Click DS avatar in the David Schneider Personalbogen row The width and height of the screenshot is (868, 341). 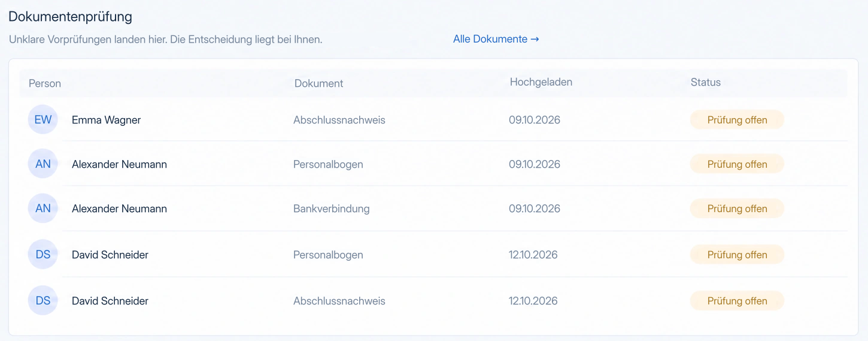(43, 254)
